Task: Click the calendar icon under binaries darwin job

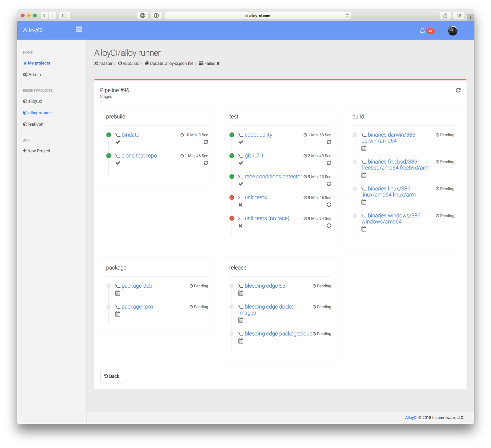Action: [364, 148]
